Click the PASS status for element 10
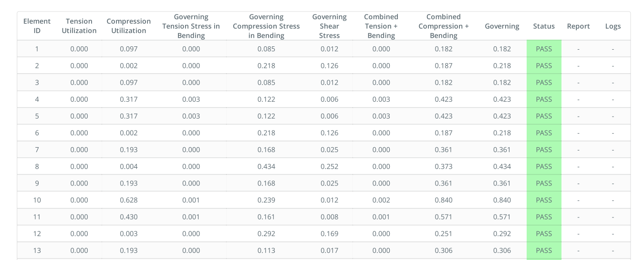The width and height of the screenshot is (644, 260). tap(544, 200)
